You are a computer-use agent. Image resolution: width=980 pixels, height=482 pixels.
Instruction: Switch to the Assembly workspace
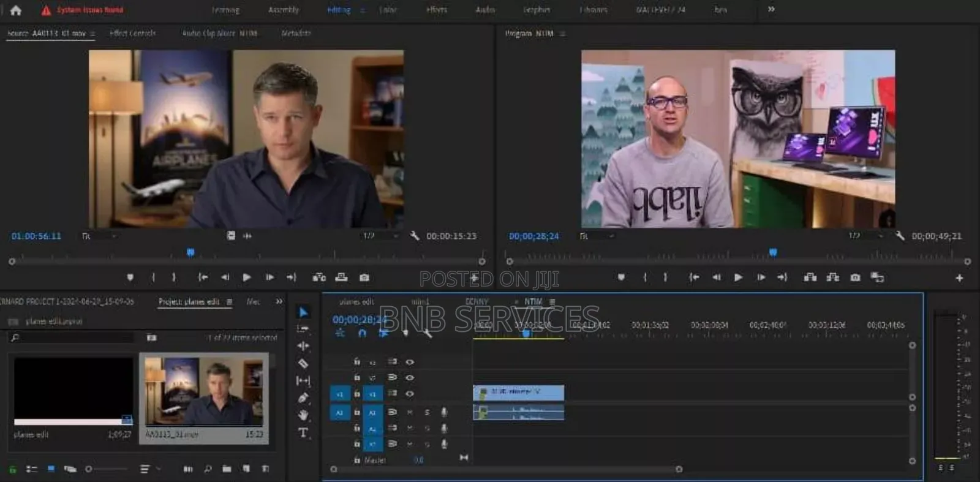[284, 10]
